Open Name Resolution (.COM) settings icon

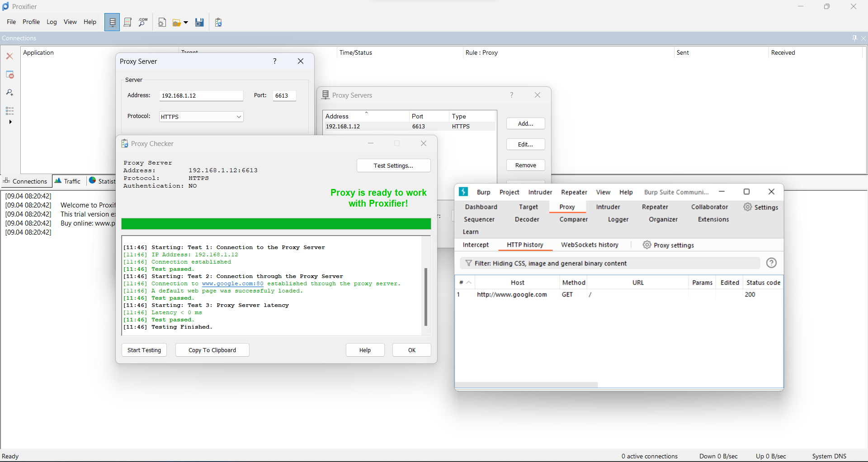[143, 22]
